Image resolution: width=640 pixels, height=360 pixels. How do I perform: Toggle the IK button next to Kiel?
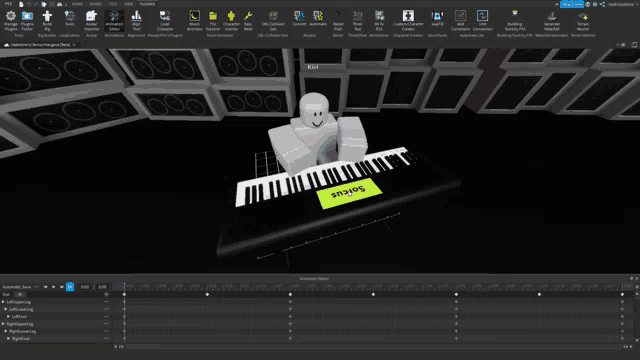coord(20,294)
